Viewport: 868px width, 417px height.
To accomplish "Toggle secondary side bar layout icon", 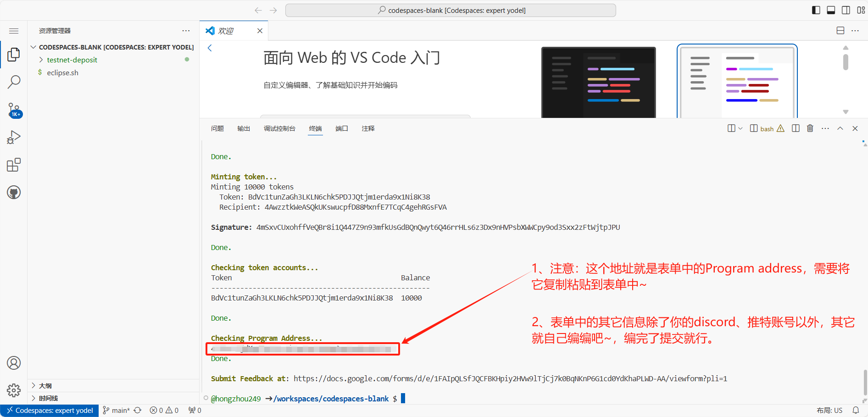I will pyautogui.click(x=846, y=10).
